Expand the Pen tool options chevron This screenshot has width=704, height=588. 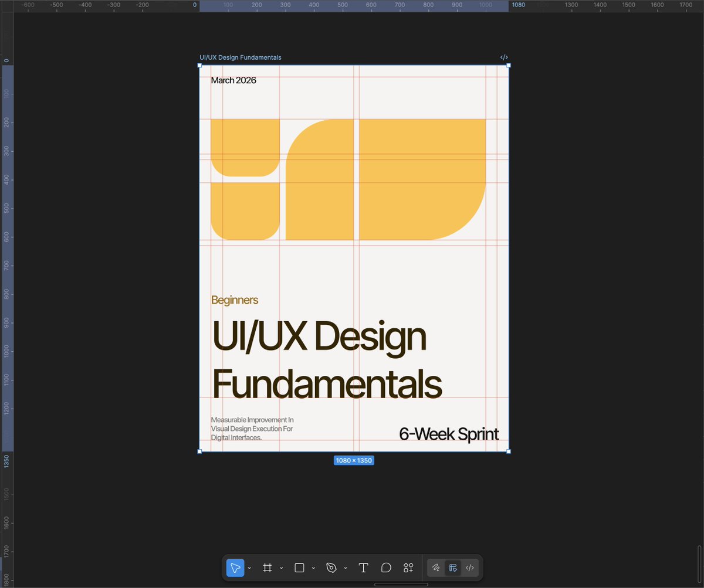346,568
